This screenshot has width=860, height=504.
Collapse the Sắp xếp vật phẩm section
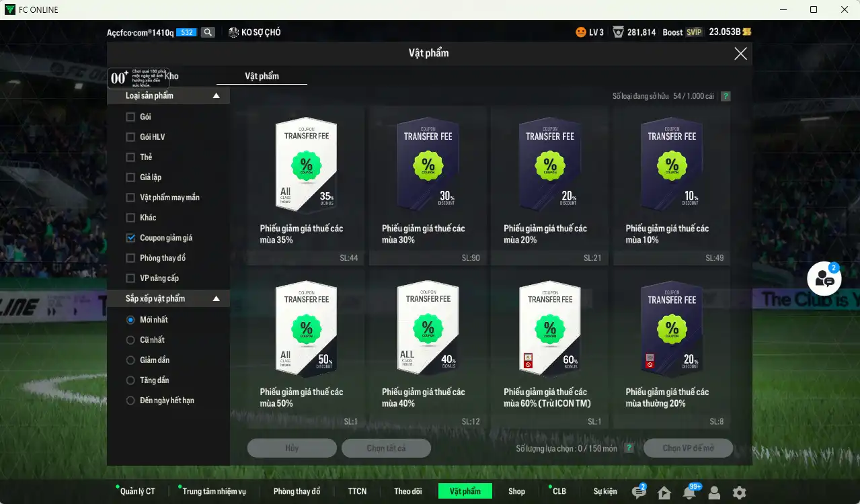216,298
